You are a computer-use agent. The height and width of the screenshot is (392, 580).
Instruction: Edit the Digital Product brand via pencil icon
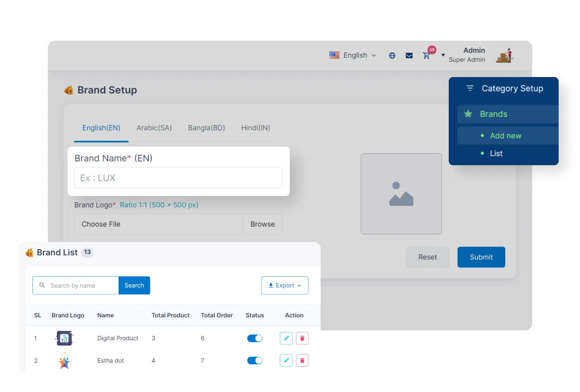point(286,338)
